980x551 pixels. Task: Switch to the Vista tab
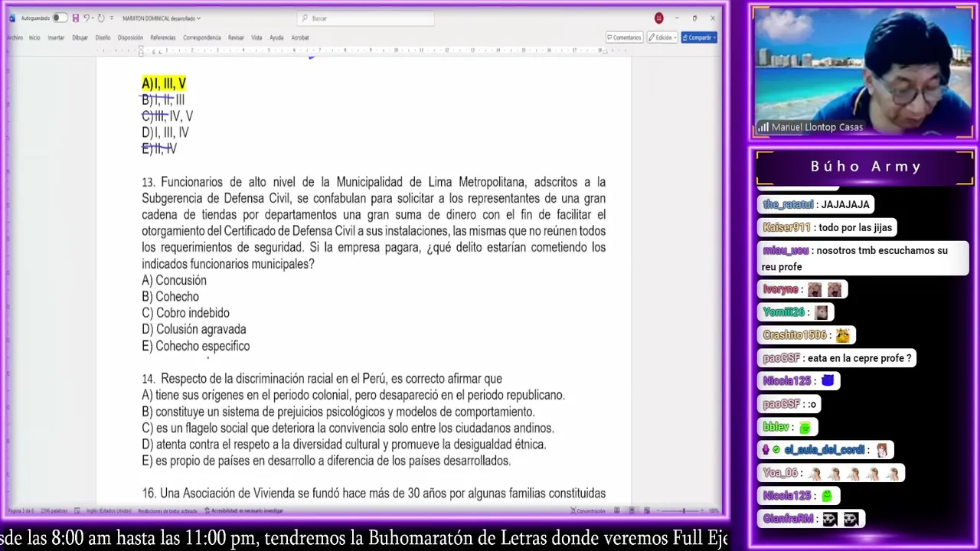coord(256,37)
